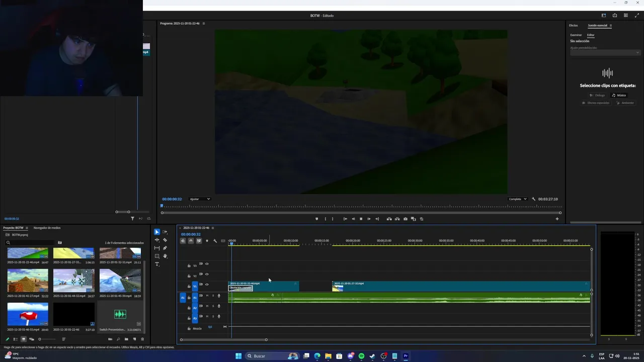Add a marker in the timeline header

point(207,241)
